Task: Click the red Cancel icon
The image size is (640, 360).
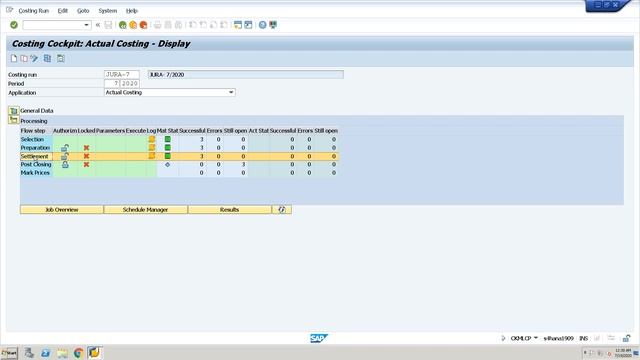Action: point(143,25)
